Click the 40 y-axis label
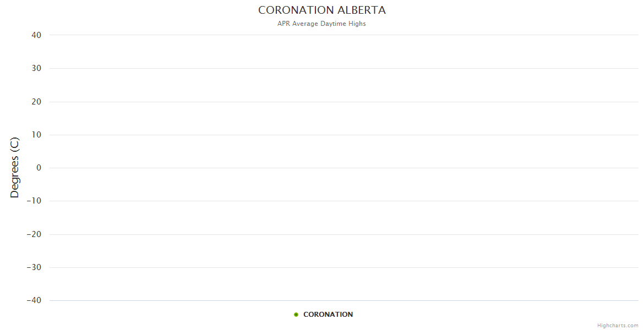 click(x=37, y=35)
